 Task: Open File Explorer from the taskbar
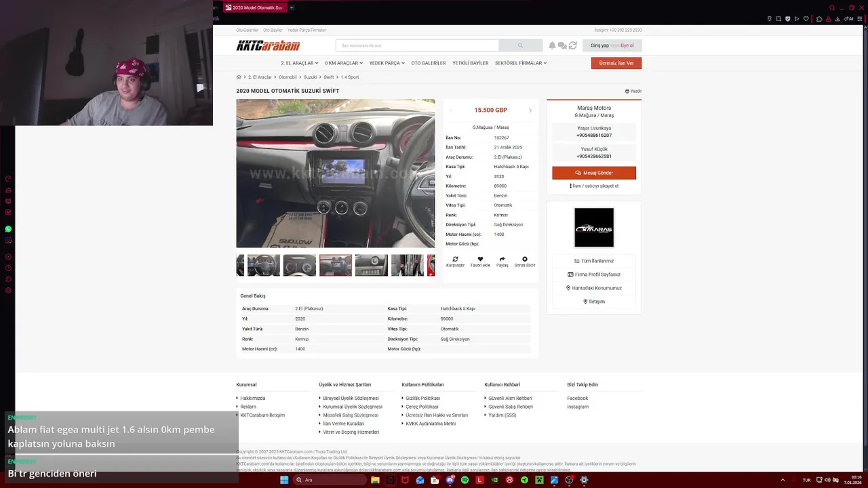[x=375, y=480]
